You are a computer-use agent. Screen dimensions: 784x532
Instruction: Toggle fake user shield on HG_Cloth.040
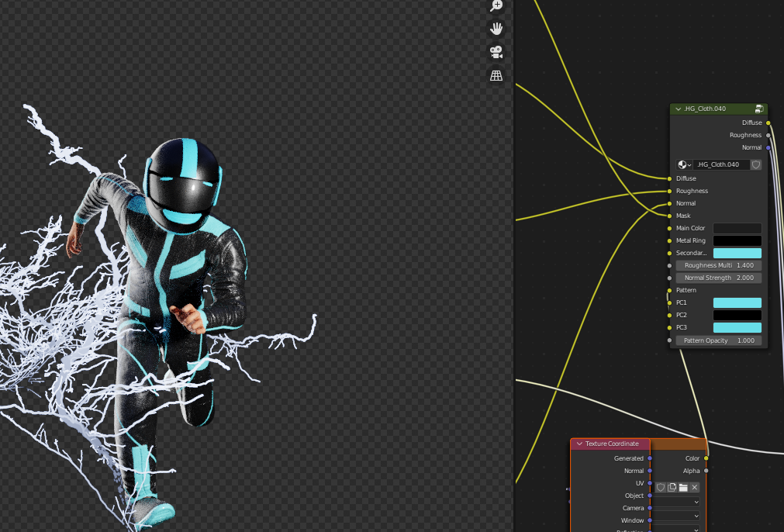756,164
